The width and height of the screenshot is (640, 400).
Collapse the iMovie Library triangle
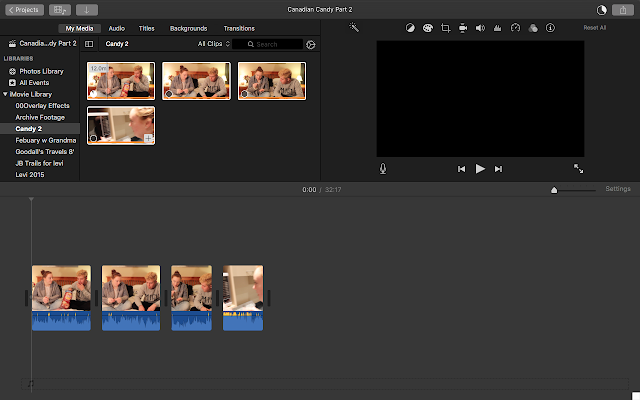(5, 94)
